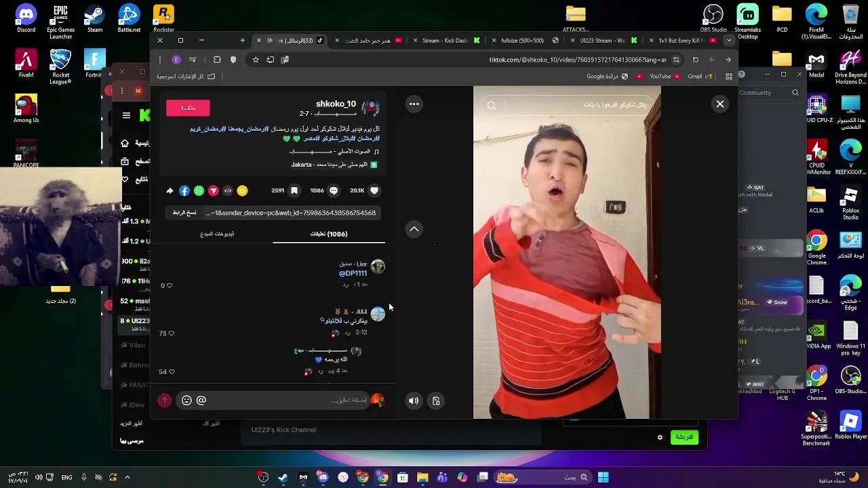Image resolution: width=868 pixels, height=488 pixels.
Task: Open Chrome profile avatar 'D'
Action: (176, 60)
